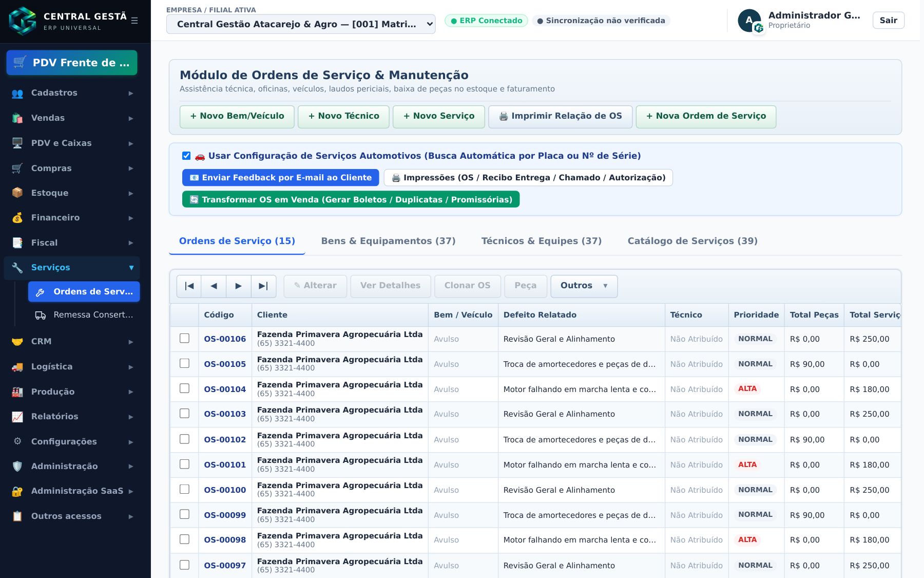The image size is (924, 578).
Task: Open the Outros dropdown in toolbar
Action: pos(584,286)
